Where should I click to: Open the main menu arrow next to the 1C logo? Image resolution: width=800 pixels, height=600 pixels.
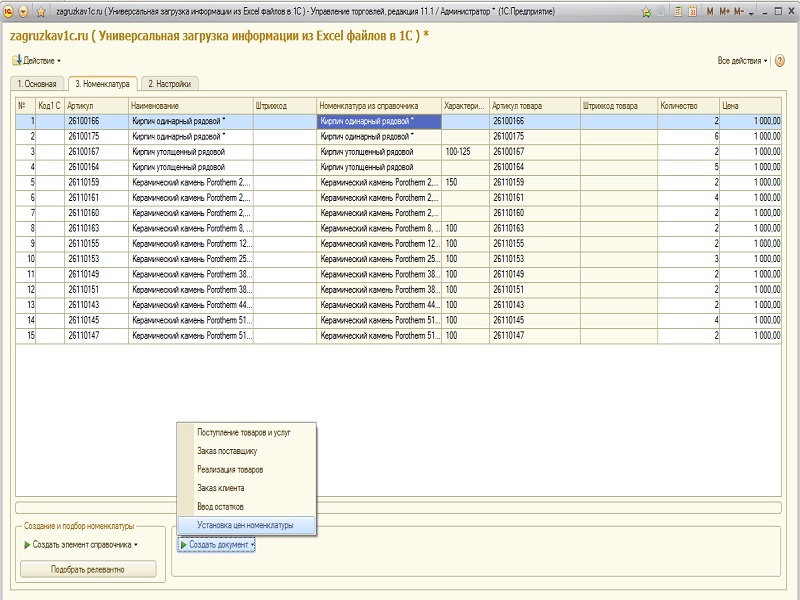pyautogui.click(x=23, y=11)
